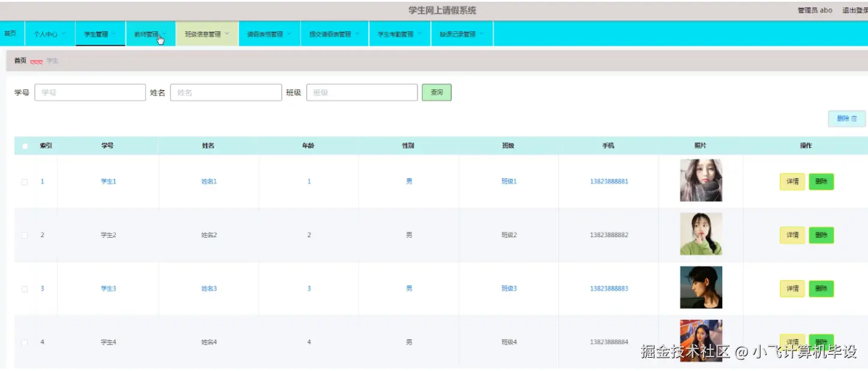Delete the row of 学生2
868x371 pixels.
point(821,235)
